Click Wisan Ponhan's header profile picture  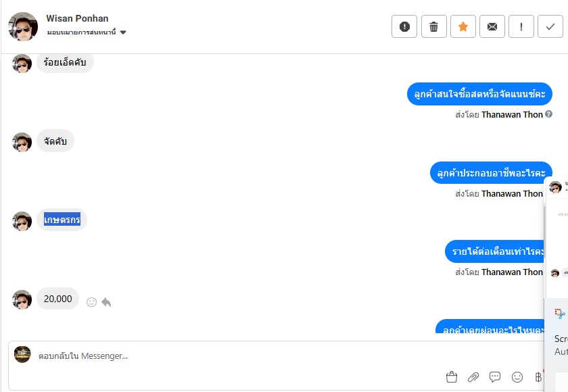23,26
